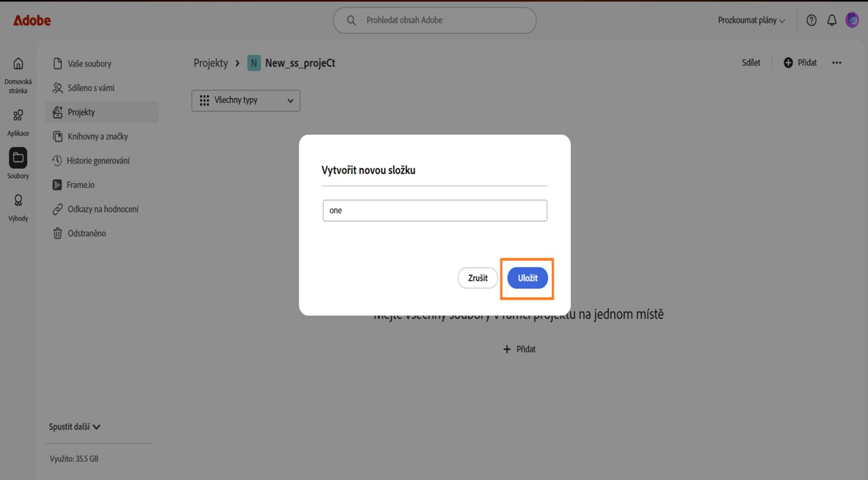
Task: Open the Výhody badge icon
Action: coord(18,200)
